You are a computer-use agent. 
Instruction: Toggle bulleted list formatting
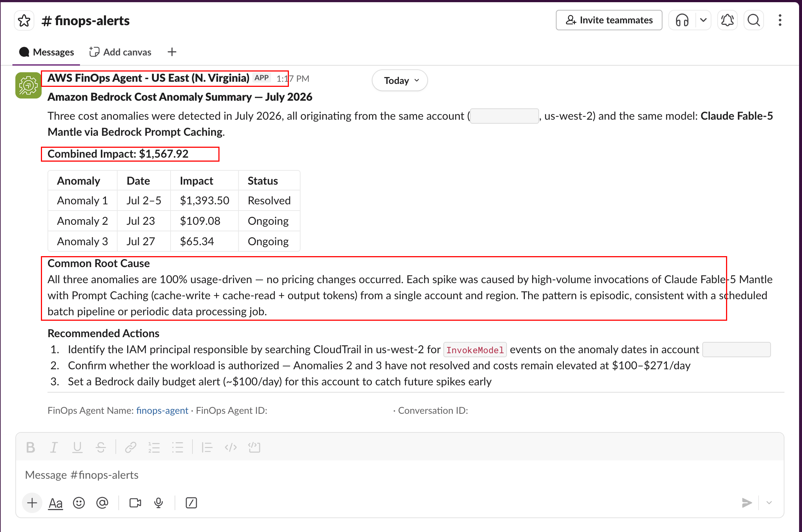point(177,447)
